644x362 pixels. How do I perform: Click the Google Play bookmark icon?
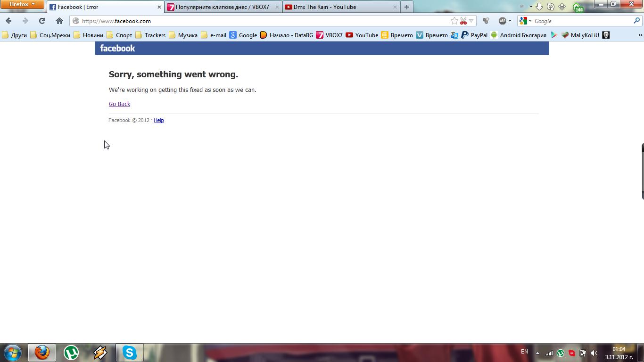tap(554, 35)
